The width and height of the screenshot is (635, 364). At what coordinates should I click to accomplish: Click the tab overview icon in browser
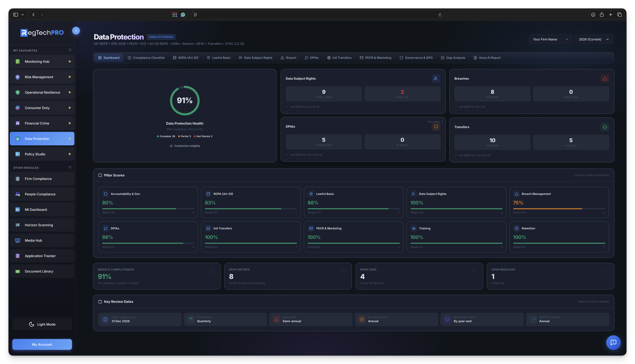click(620, 15)
